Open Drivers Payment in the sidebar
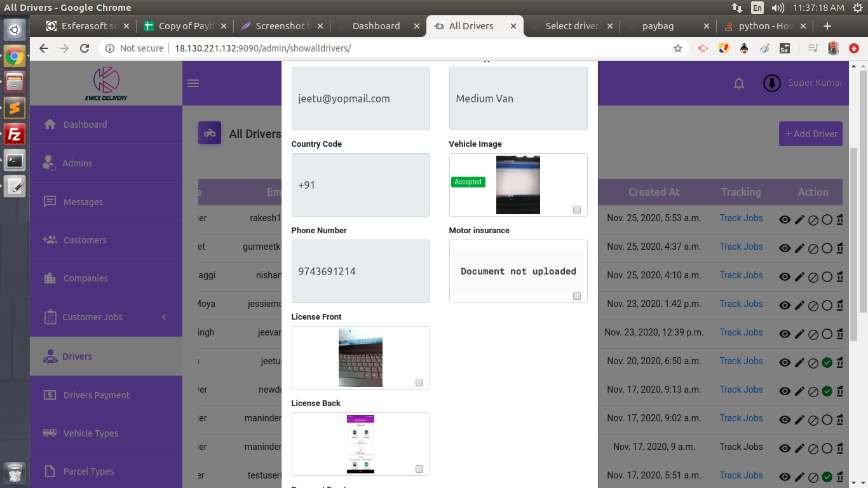The image size is (868, 488). [x=97, y=395]
